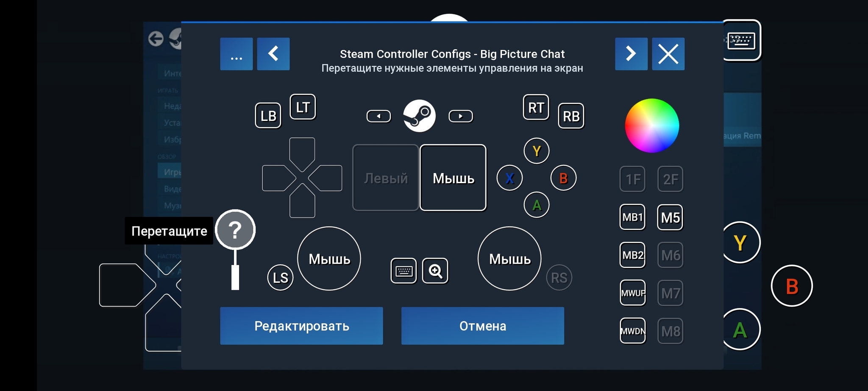The height and width of the screenshot is (391, 868).
Task: Select the RS right stick click control
Action: pyautogui.click(x=559, y=278)
